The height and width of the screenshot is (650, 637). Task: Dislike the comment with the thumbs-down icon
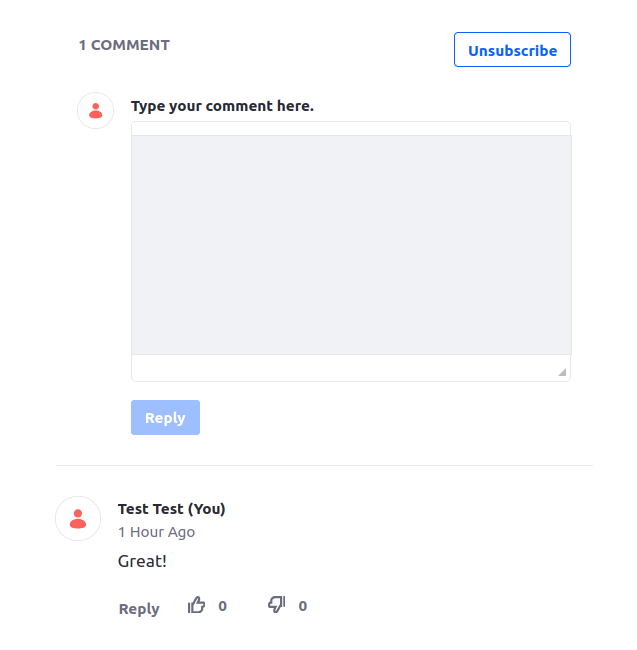276,605
